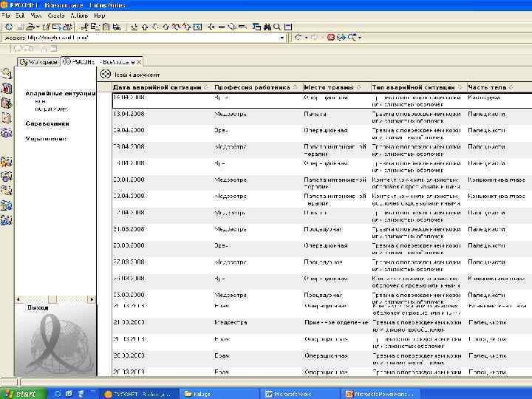The height and width of the screenshot is (399, 532).
Task: Open Управление in left navigator
Action: (x=46, y=138)
